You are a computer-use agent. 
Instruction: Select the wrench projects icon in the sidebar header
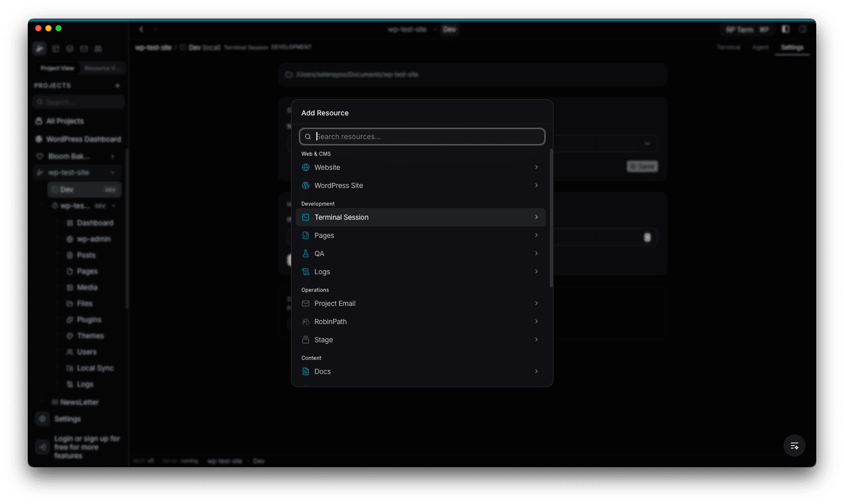click(x=39, y=48)
